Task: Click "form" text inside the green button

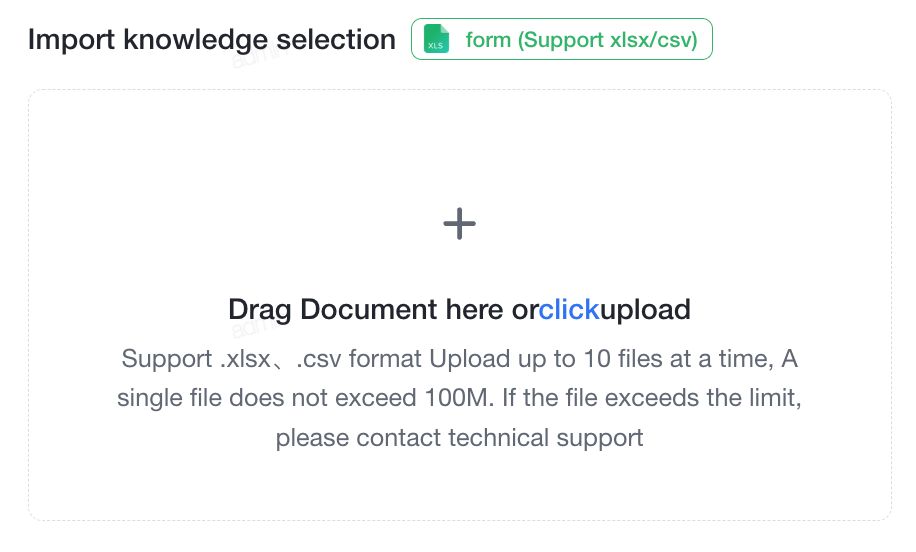Action: tap(488, 40)
